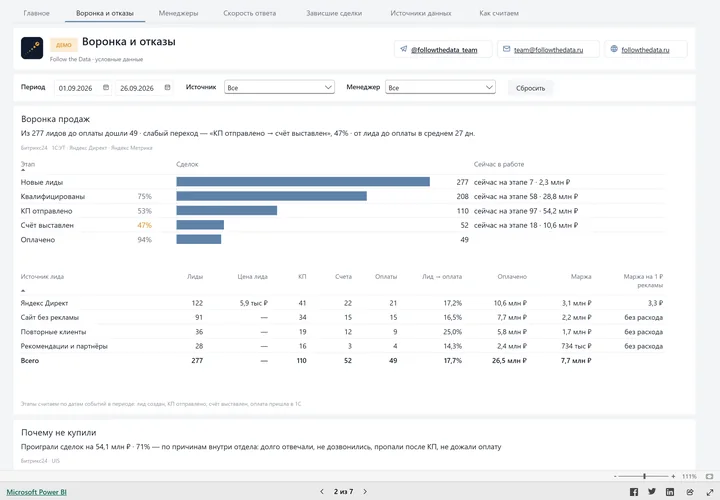Click the Счёт выставлен funnel bar
Screen dimensions: 720x500
click(x=200, y=225)
